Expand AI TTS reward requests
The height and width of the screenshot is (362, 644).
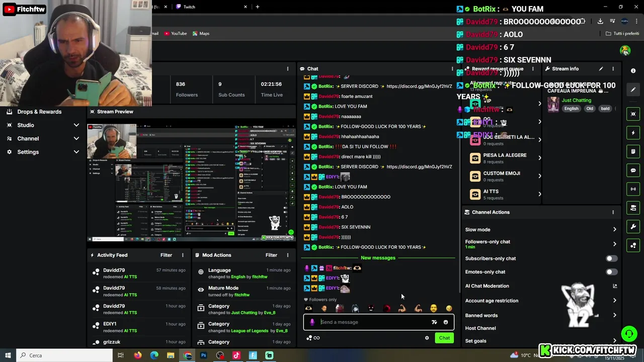click(539, 194)
